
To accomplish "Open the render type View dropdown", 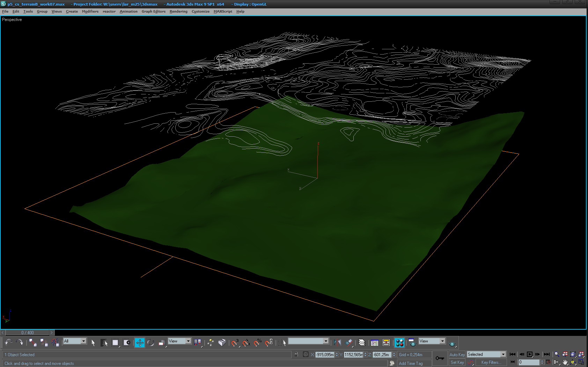I will [432, 341].
